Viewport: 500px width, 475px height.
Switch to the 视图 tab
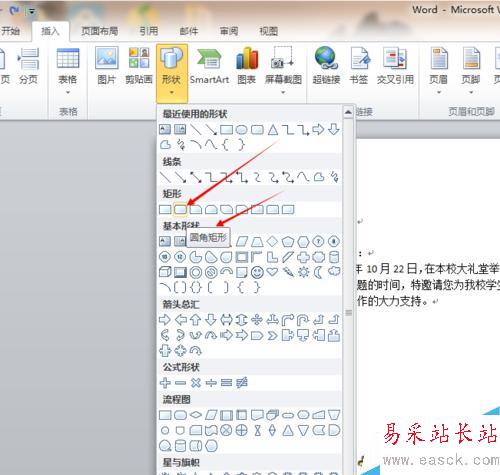[269, 31]
